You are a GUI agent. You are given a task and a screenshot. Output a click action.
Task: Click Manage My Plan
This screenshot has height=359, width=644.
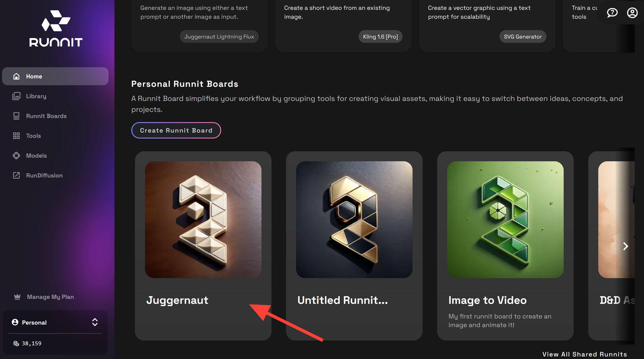(x=50, y=296)
